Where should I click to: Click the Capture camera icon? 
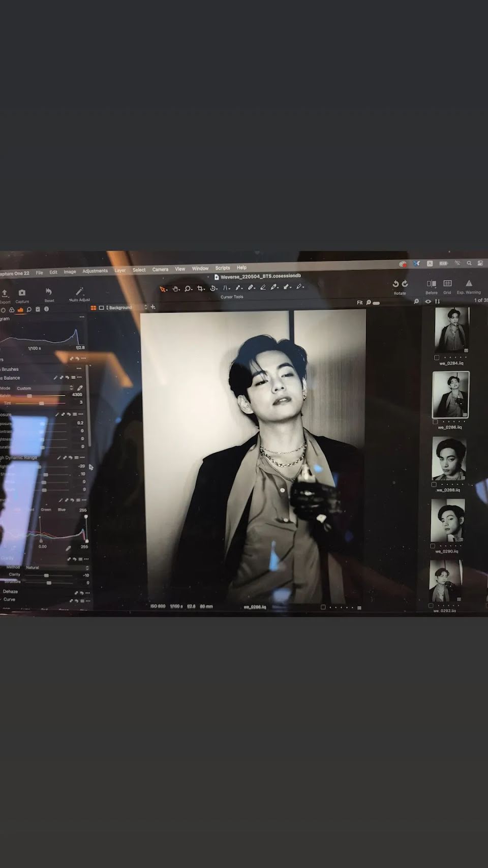tap(22, 293)
